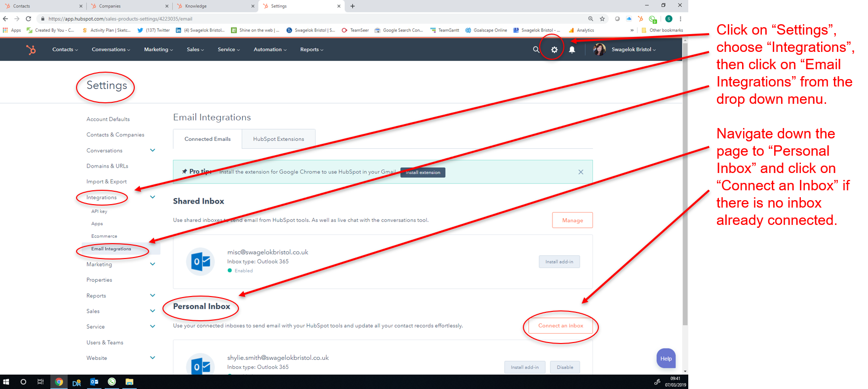This screenshot has width=868, height=389.
Task: Click the Cortana circle on the taskbar
Action: click(23, 382)
